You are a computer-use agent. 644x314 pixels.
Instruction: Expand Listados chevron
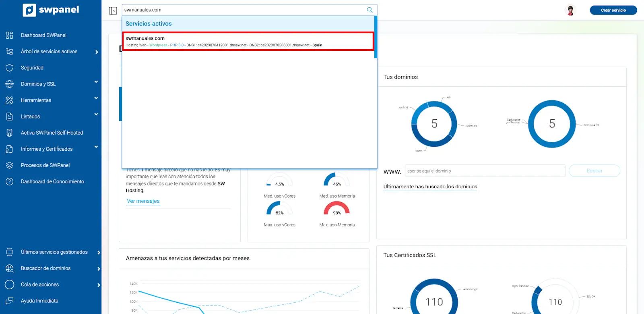pos(96,114)
